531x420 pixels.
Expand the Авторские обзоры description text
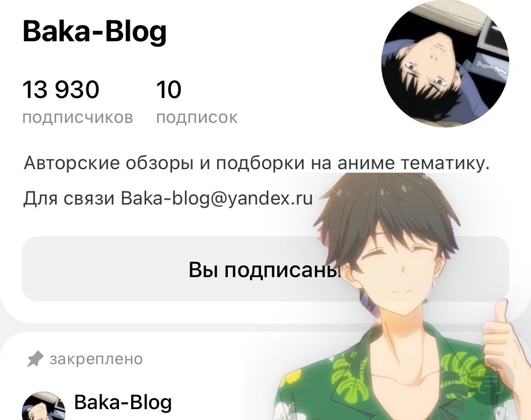257,163
